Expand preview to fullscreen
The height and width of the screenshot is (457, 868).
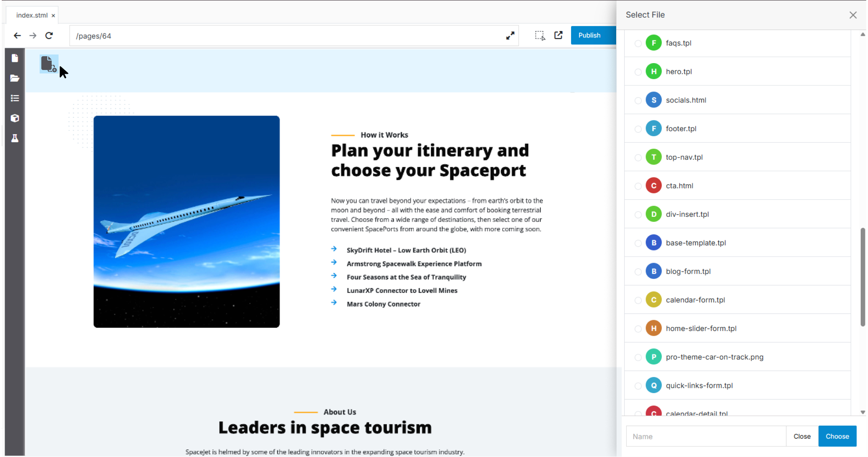pyautogui.click(x=510, y=36)
